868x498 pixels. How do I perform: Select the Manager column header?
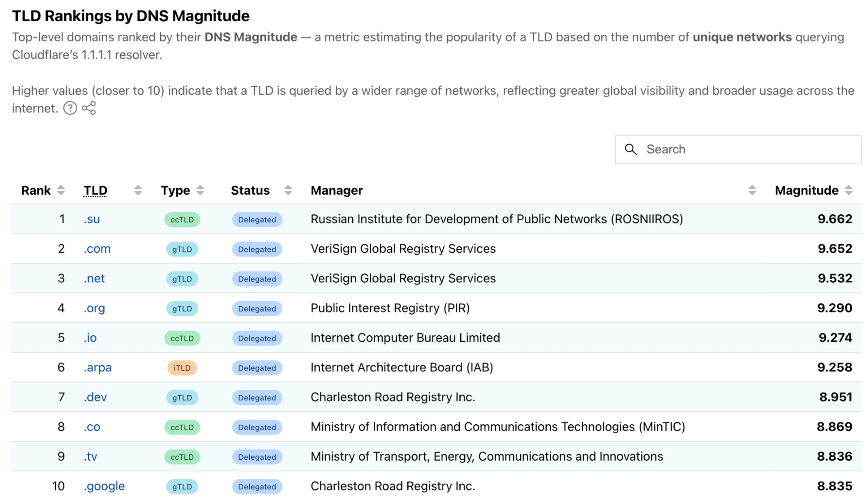click(x=337, y=190)
